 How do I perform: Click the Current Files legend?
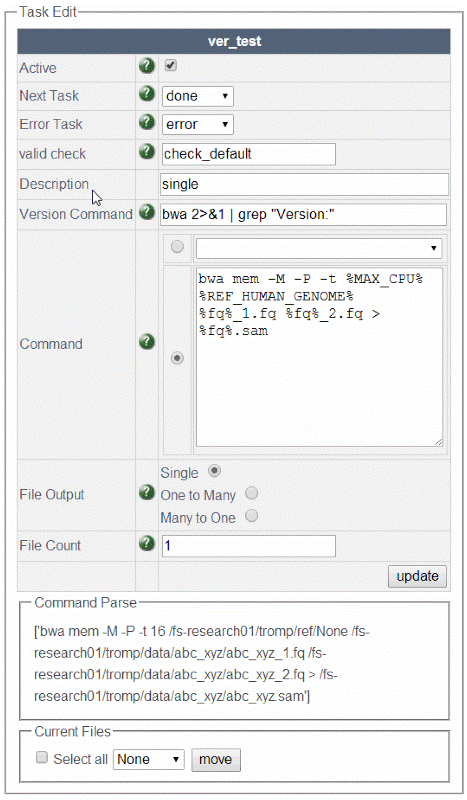pyautogui.click(x=72, y=731)
